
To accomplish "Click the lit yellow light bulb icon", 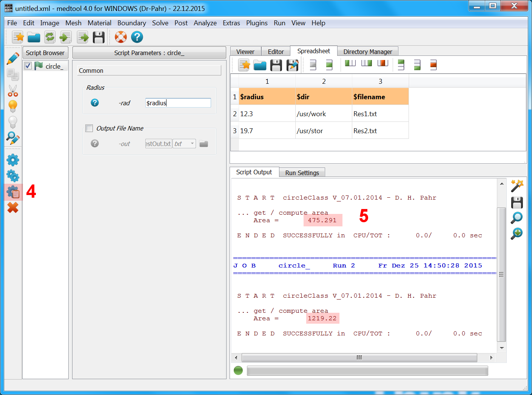I will [x=13, y=107].
